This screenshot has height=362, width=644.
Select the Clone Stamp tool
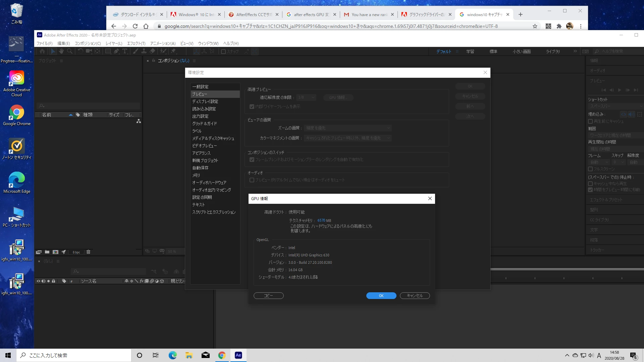click(x=144, y=51)
